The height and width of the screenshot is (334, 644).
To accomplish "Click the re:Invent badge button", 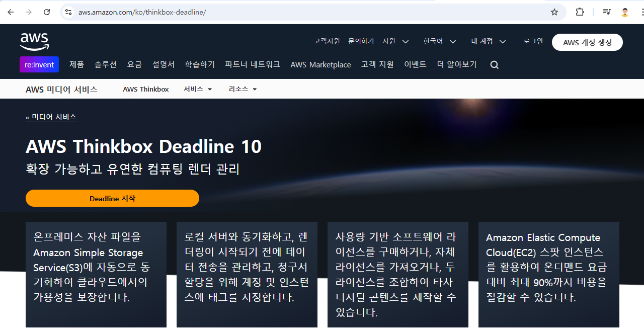I will (39, 64).
